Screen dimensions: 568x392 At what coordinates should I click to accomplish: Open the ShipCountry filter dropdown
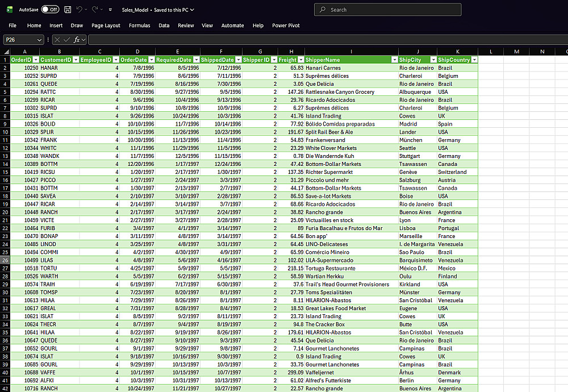tap(474, 60)
